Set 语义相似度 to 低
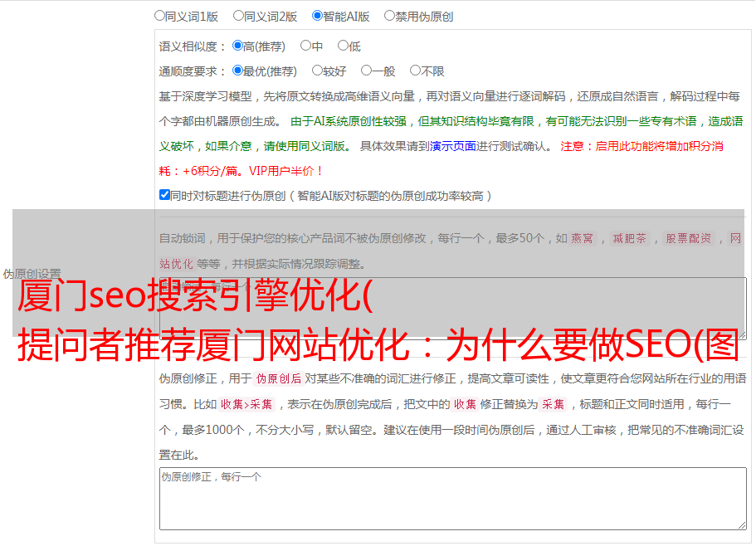Image resolution: width=756 pixels, height=546 pixels. (x=343, y=46)
